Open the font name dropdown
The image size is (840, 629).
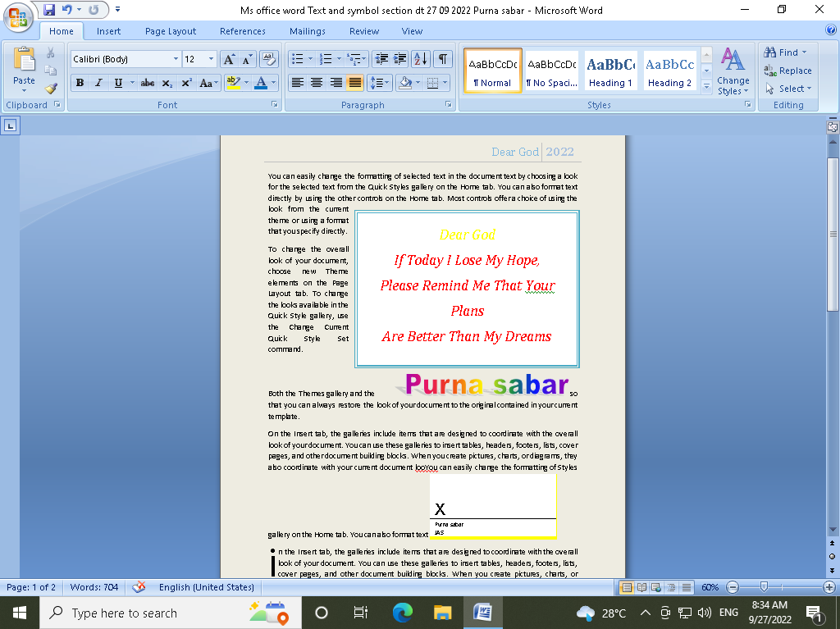pos(176,59)
